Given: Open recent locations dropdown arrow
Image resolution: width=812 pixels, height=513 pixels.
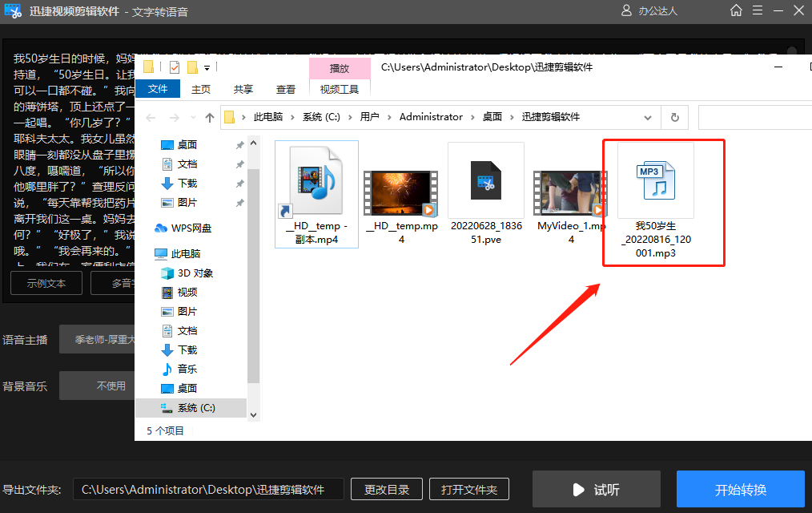Looking at the screenshot, I should (x=193, y=118).
